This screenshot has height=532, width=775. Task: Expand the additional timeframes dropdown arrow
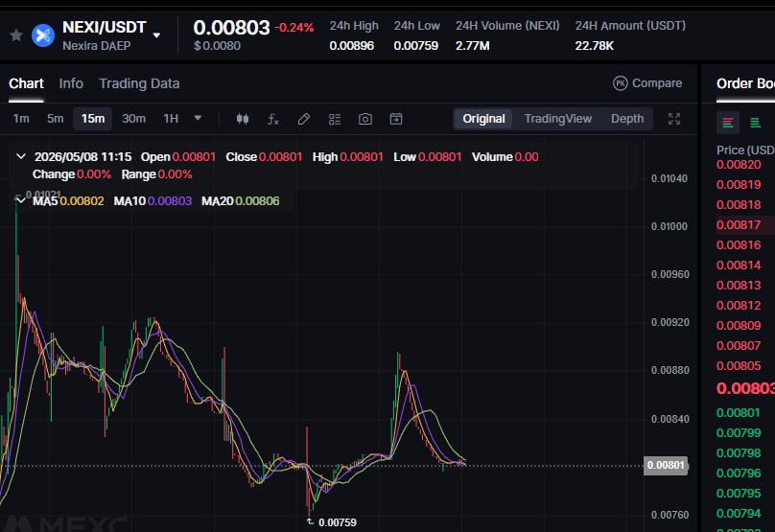tap(198, 118)
